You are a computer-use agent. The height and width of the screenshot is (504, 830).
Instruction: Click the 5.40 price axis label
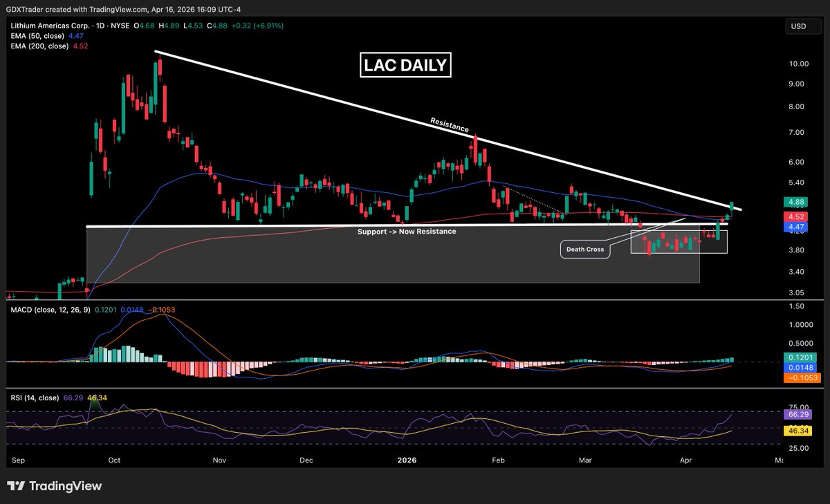point(797,183)
